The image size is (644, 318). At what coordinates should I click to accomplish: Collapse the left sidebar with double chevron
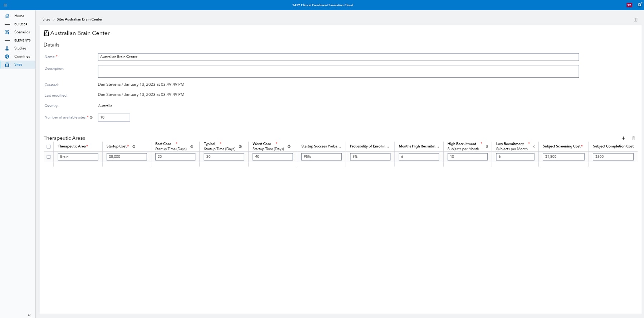point(29,315)
